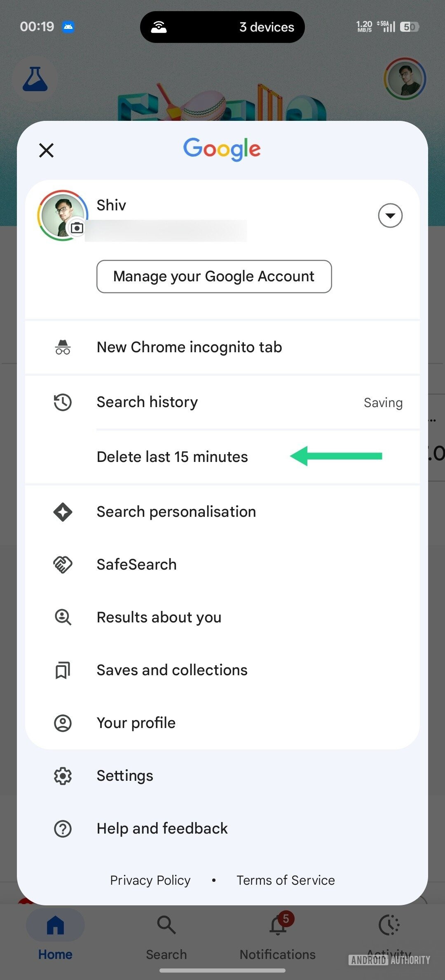Viewport: 445px width, 980px height.
Task: Tap the camera icon on profile photo
Action: [77, 228]
